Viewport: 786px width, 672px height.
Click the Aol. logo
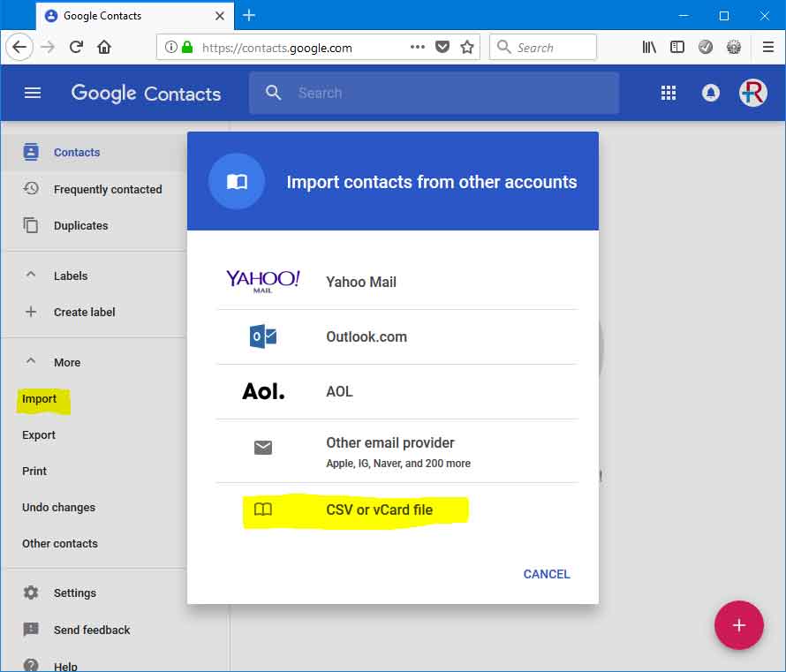(x=263, y=391)
